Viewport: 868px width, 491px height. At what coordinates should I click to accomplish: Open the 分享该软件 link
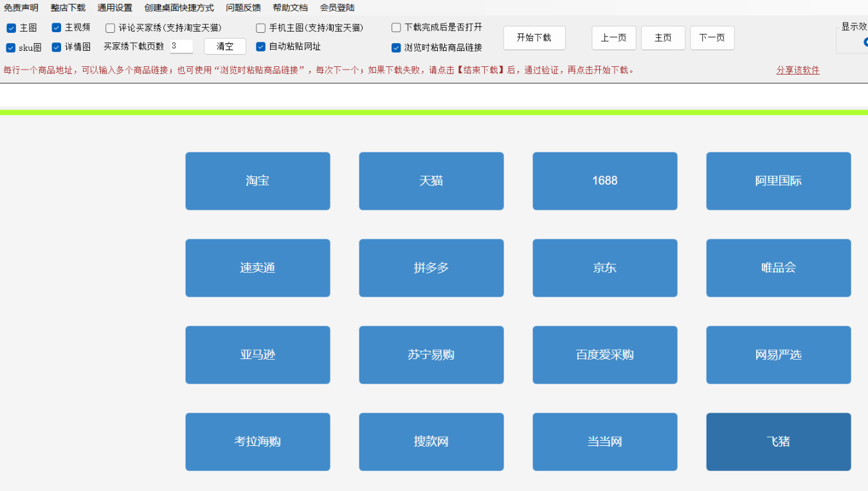click(798, 70)
